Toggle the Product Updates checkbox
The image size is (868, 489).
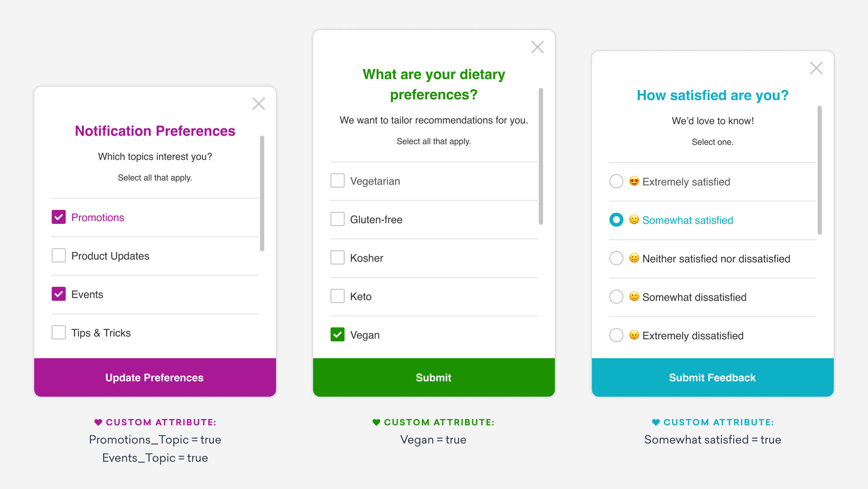(x=58, y=255)
